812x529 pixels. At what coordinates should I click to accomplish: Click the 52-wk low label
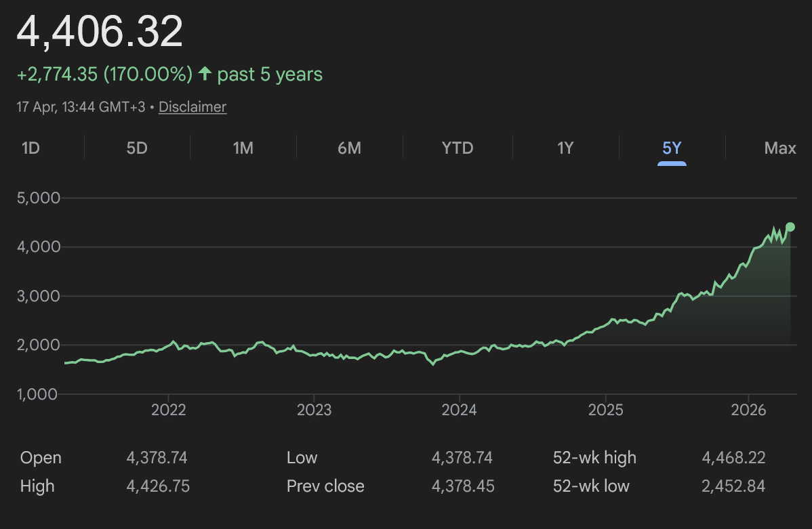pyautogui.click(x=591, y=486)
